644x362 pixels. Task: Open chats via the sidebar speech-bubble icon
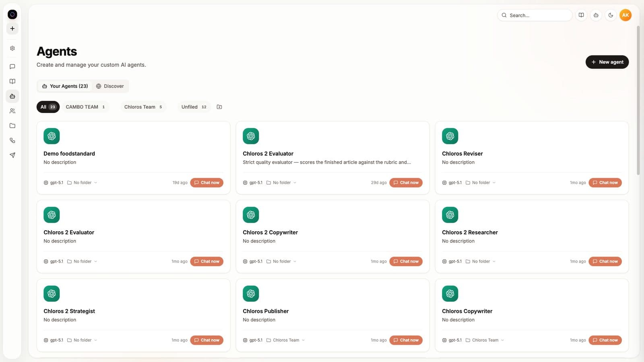[x=12, y=67]
